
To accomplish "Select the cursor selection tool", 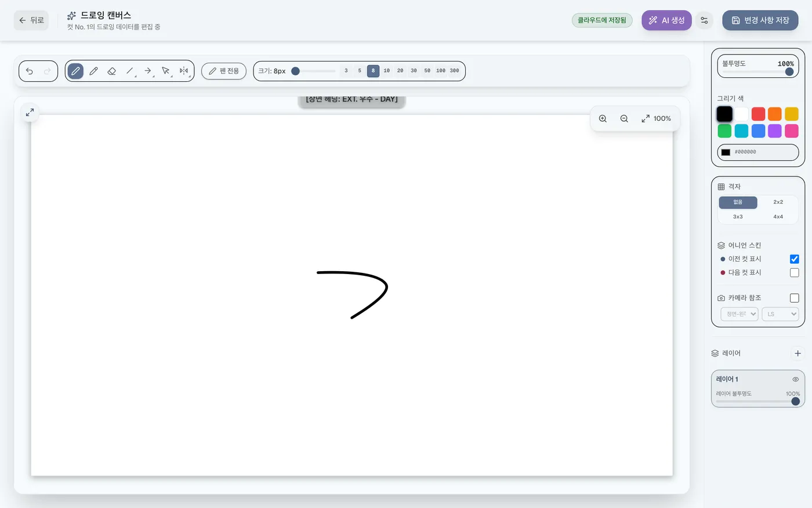I will (166, 71).
